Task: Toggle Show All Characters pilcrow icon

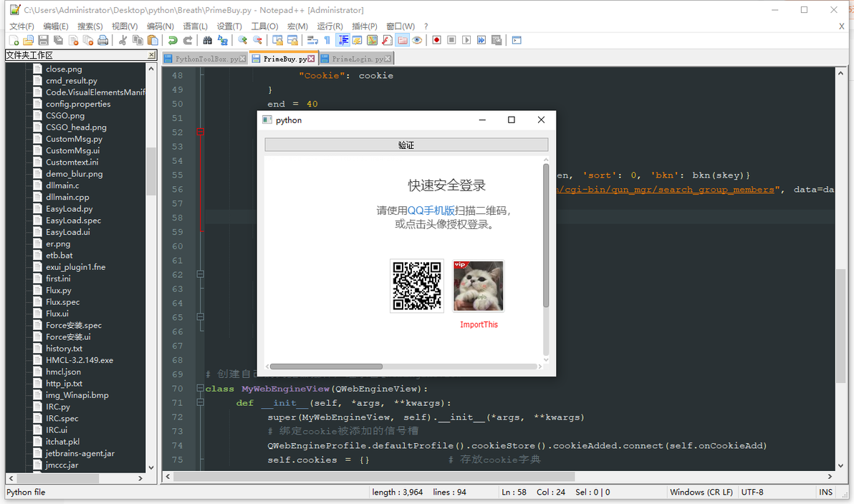Action: pos(327,40)
